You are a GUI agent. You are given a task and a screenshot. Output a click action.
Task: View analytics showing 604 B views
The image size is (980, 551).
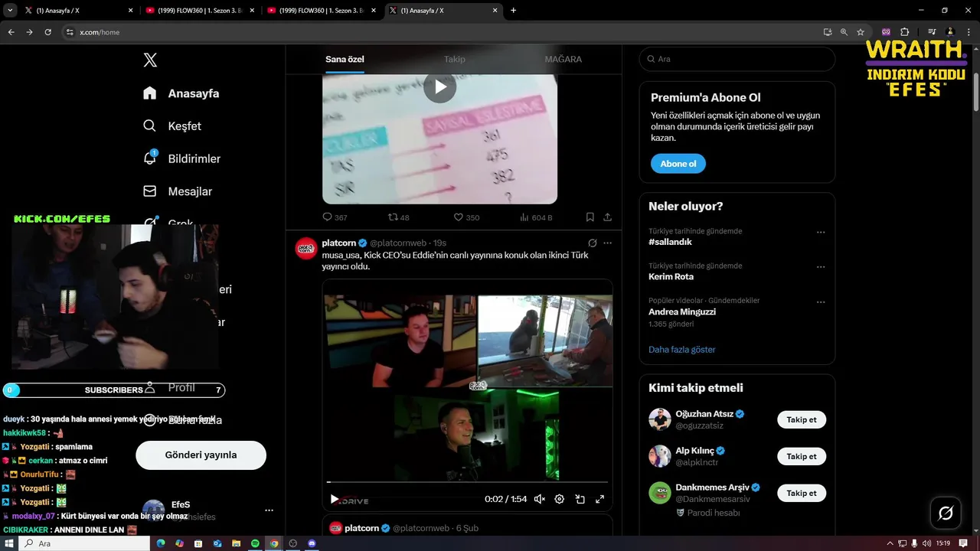coord(536,217)
